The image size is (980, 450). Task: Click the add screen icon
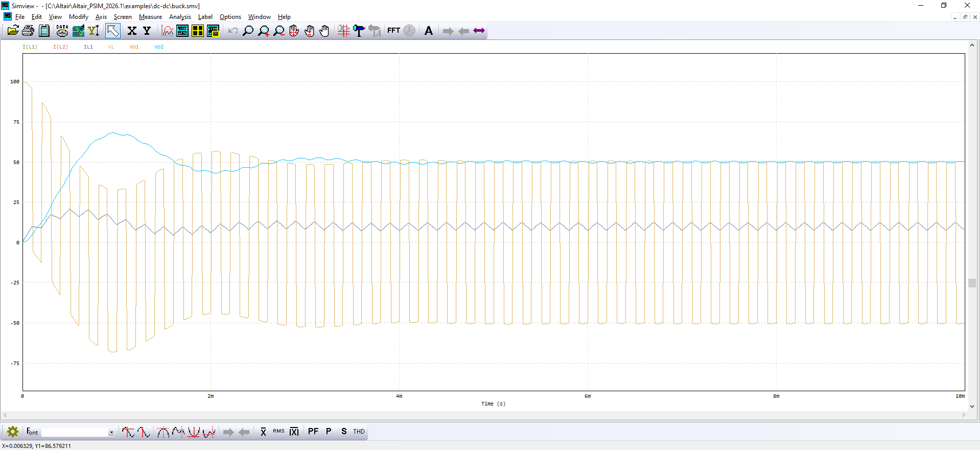pos(182,31)
